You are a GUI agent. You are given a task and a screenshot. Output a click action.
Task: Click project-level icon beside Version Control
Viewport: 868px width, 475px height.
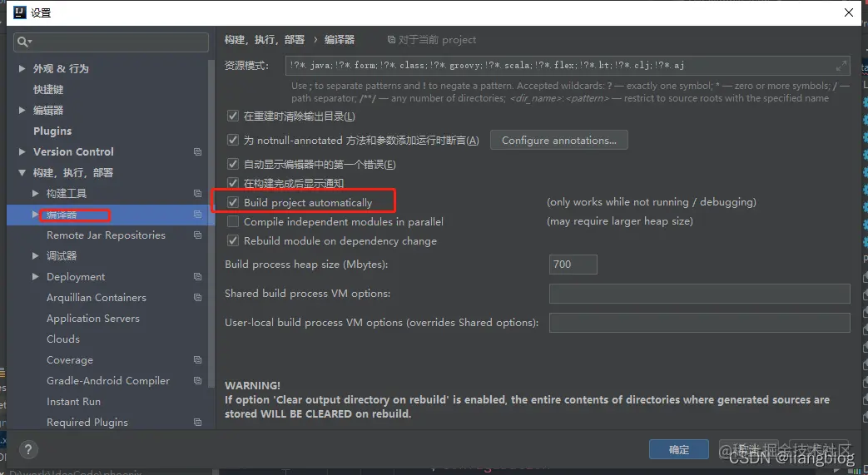197,151
